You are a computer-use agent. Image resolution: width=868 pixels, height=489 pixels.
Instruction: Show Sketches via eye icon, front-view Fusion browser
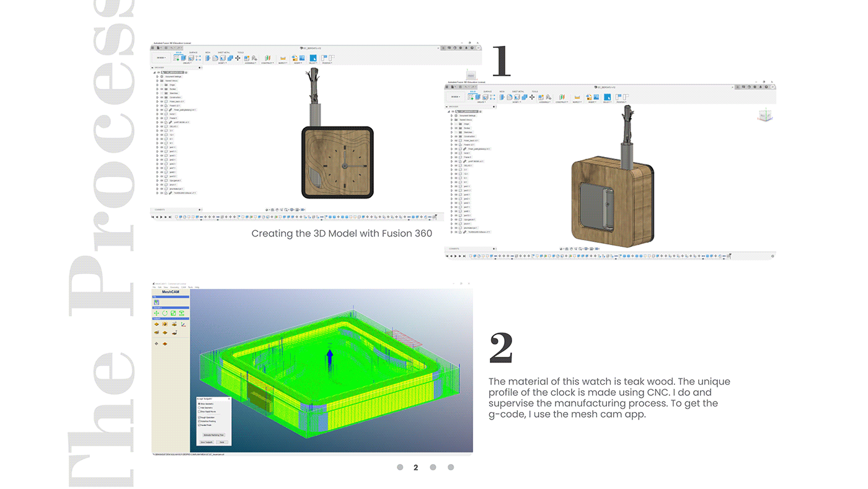(162, 93)
